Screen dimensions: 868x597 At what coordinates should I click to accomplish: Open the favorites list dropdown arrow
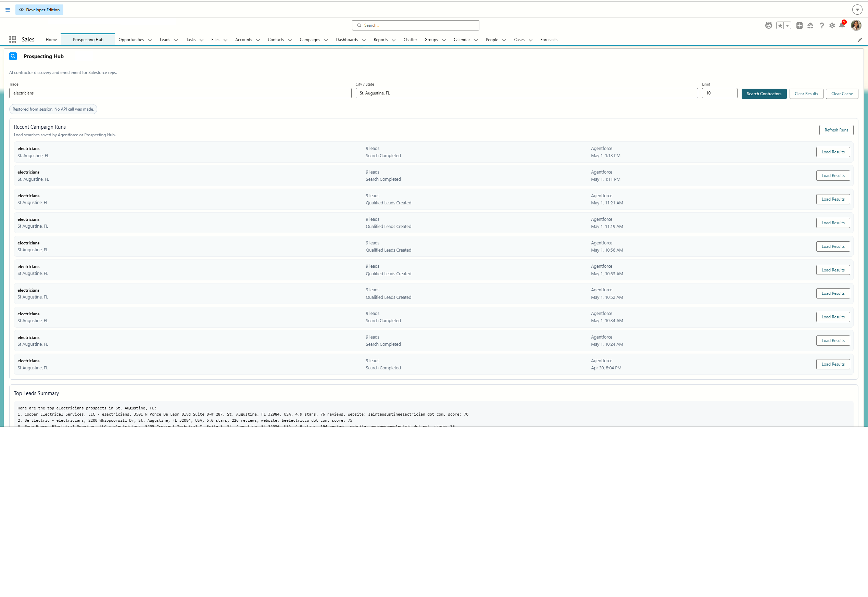788,25
